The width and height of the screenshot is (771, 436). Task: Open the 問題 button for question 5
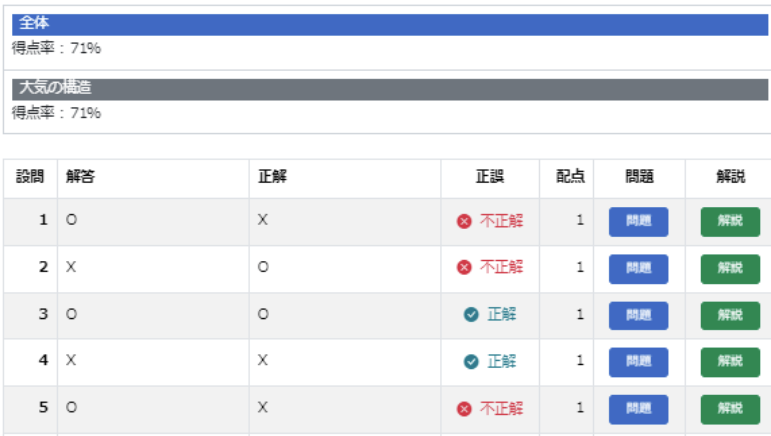pos(638,409)
